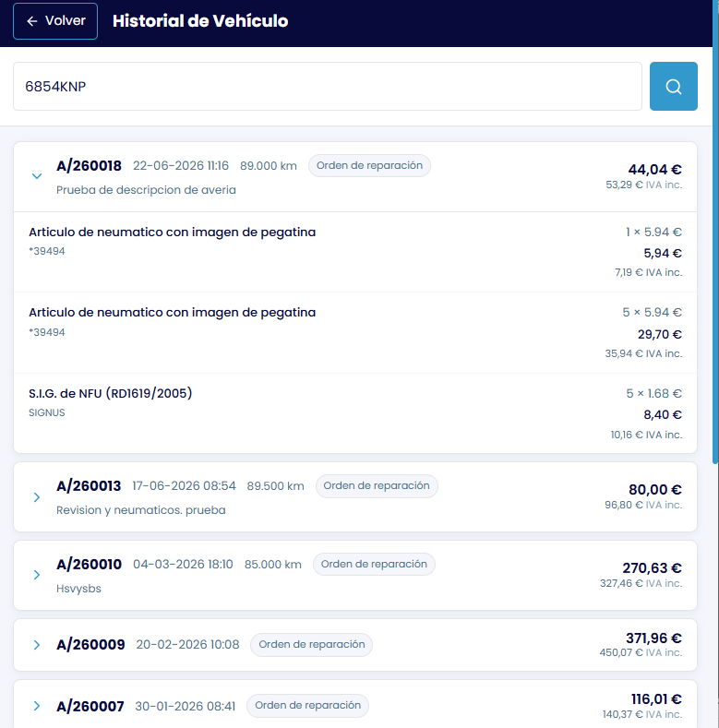Click total amount 270,63 €
The image size is (719, 728).
pyautogui.click(x=653, y=568)
